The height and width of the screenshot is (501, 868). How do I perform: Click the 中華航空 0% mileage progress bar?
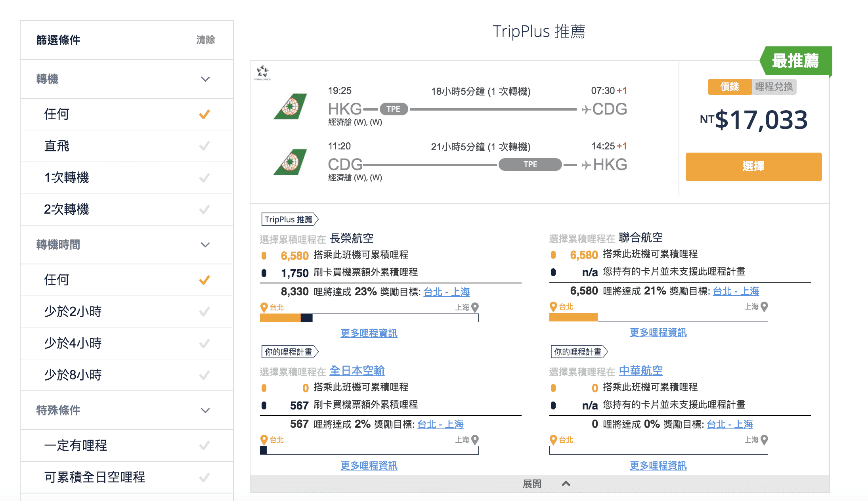pyautogui.click(x=659, y=450)
